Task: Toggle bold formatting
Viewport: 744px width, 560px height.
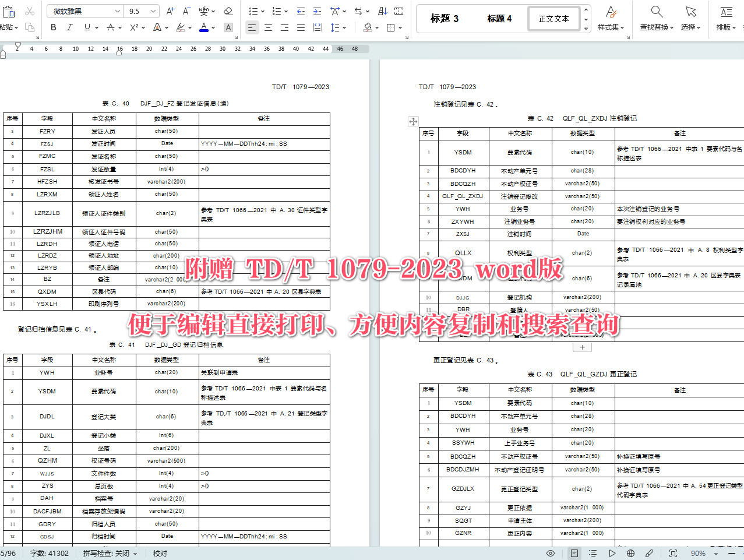Action: tap(53, 27)
